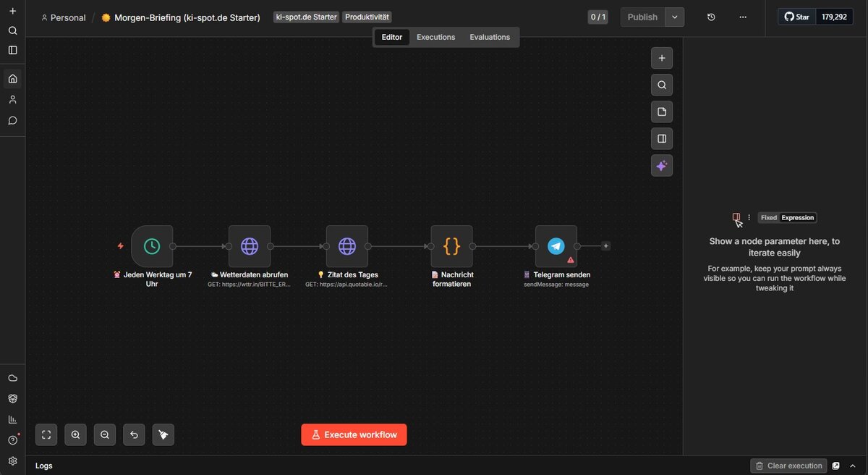
Task: Click the Execute workflow button
Action: (354, 434)
